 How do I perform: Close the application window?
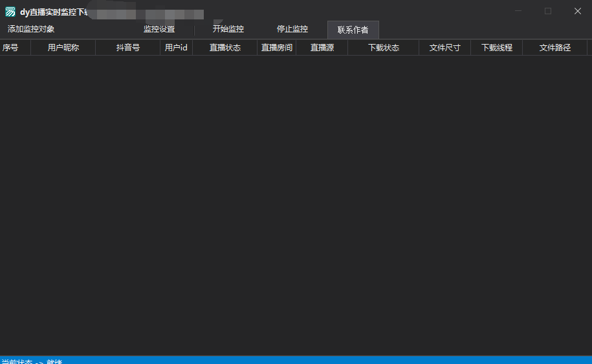click(577, 11)
